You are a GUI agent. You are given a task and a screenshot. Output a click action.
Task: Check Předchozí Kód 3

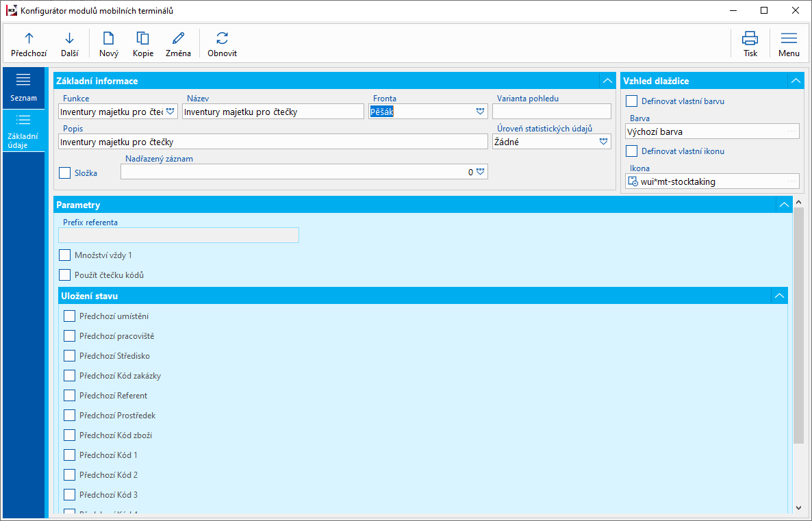(x=69, y=494)
